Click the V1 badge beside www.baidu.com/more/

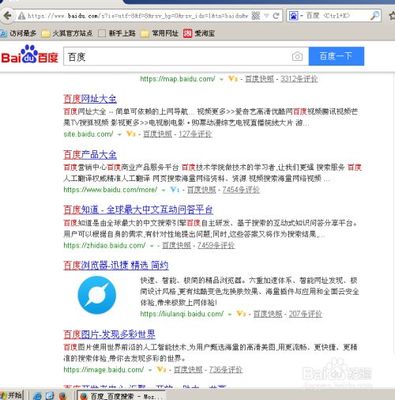point(175,190)
